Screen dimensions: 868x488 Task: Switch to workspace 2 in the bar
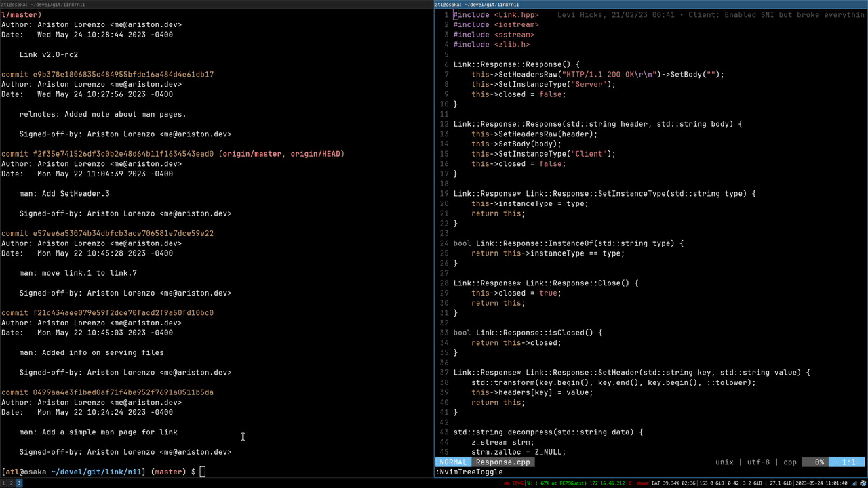(x=11, y=483)
